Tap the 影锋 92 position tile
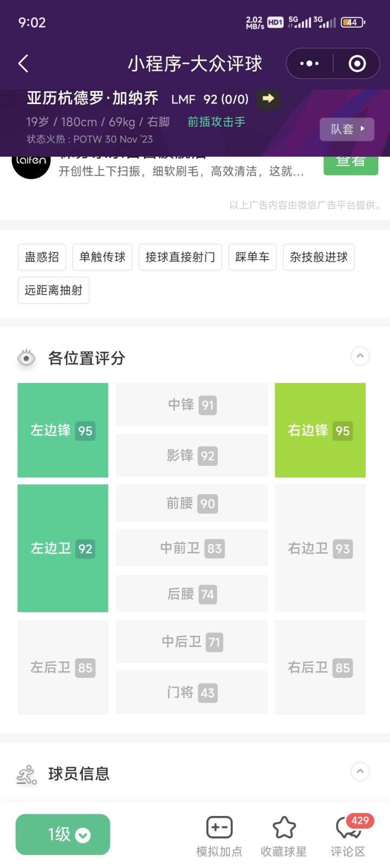 click(x=192, y=456)
